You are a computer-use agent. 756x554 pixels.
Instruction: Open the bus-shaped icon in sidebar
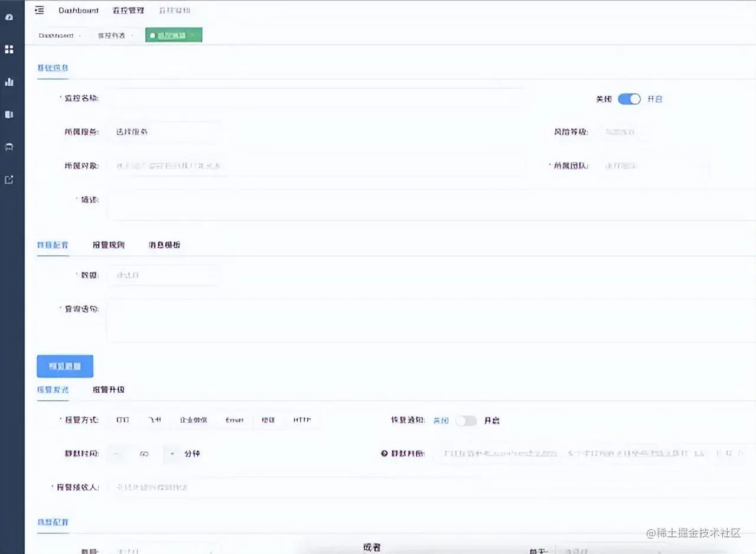click(x=9, y=146)
